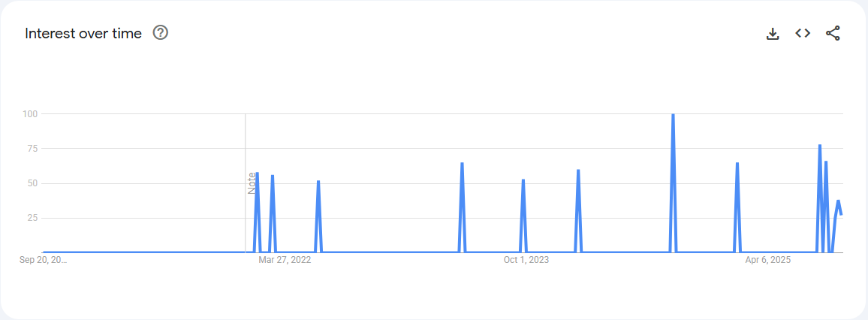Click the Apr 6, 2025 axis label
Viewport: 868px width, 320px height.
point(767,261)
